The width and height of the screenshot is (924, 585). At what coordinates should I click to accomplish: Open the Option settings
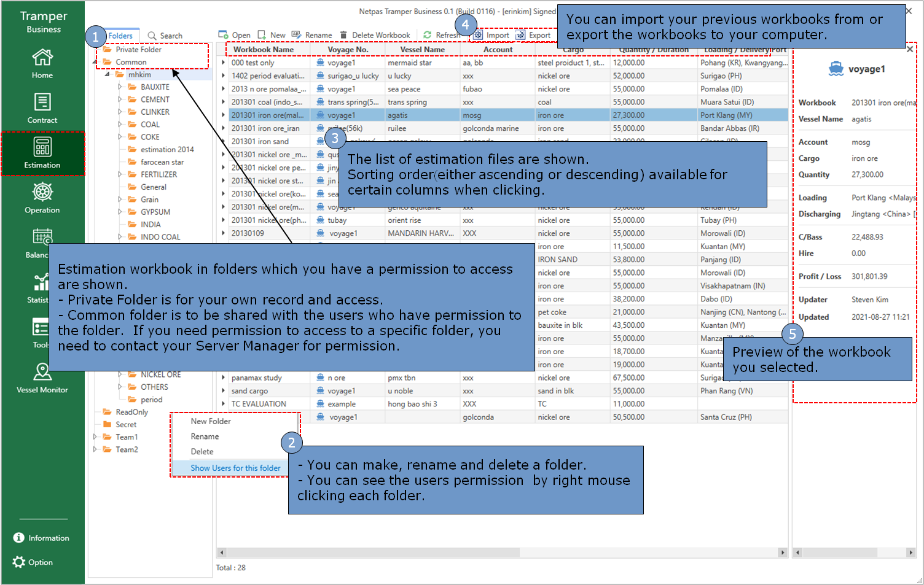pyautogui.click(x=33, y=562)
